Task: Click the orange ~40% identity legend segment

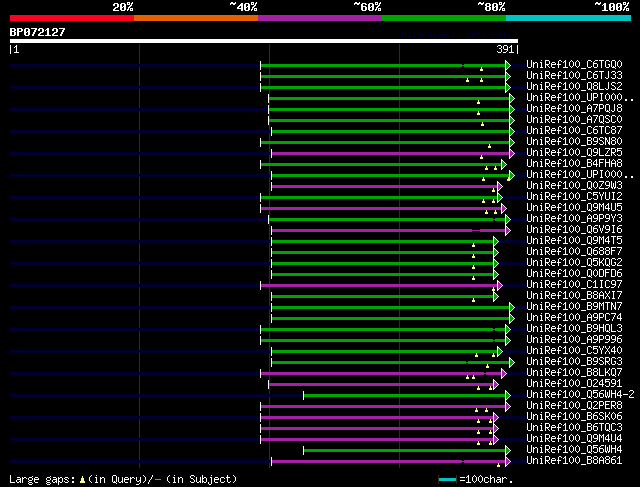Action: point(196,18)
